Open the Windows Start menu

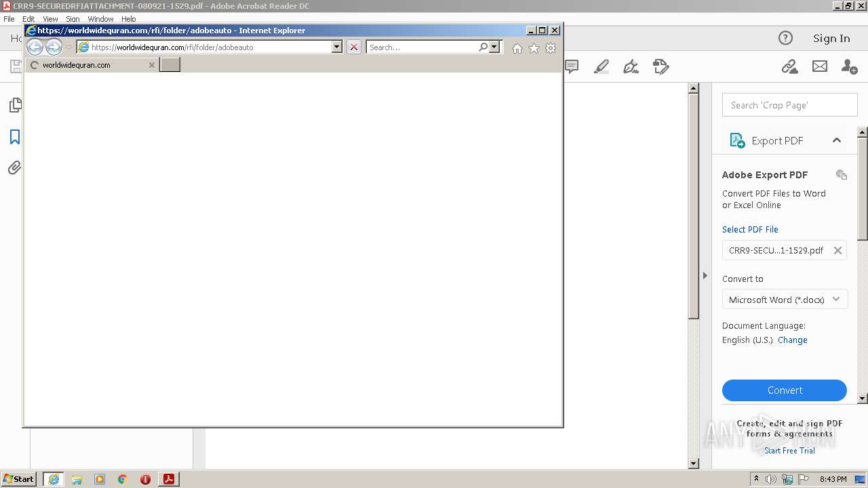pyautogui.click(x=18, y=479)
